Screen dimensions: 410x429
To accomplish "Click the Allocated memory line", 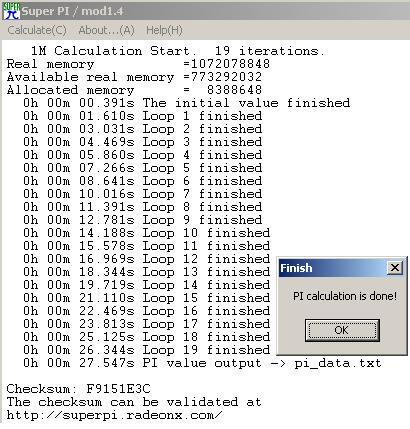I will pos(134,90).
